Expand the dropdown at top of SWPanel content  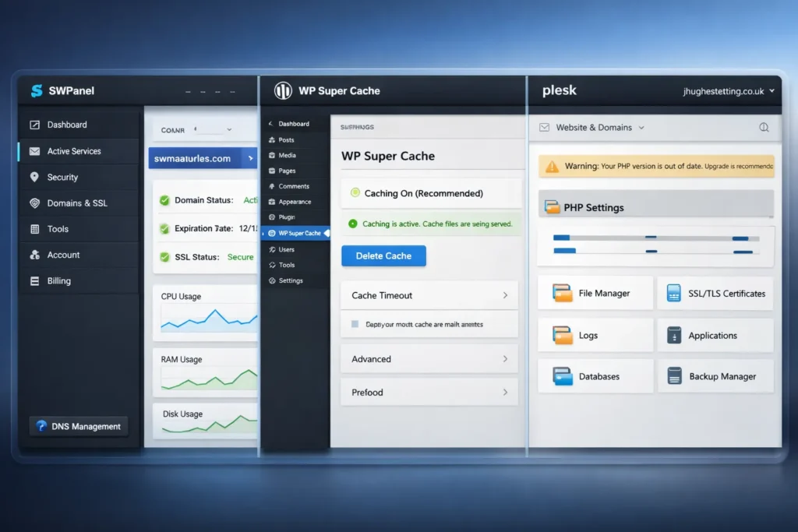[229, 130]
